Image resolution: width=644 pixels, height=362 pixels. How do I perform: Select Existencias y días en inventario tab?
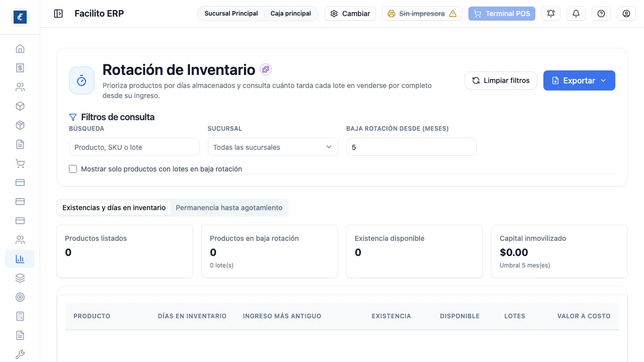114,208
